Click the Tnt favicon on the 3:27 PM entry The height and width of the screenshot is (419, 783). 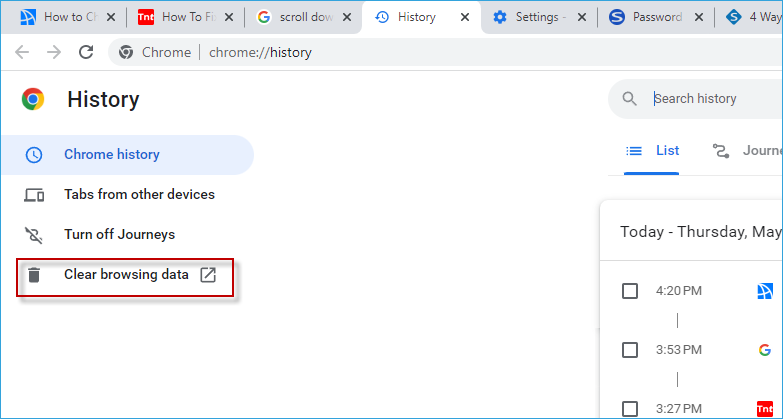pyautogui.click(x=765, y=409)
